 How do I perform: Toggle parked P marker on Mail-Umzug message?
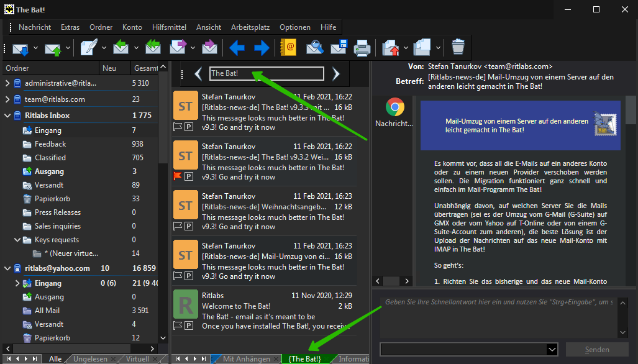point(189,275)
